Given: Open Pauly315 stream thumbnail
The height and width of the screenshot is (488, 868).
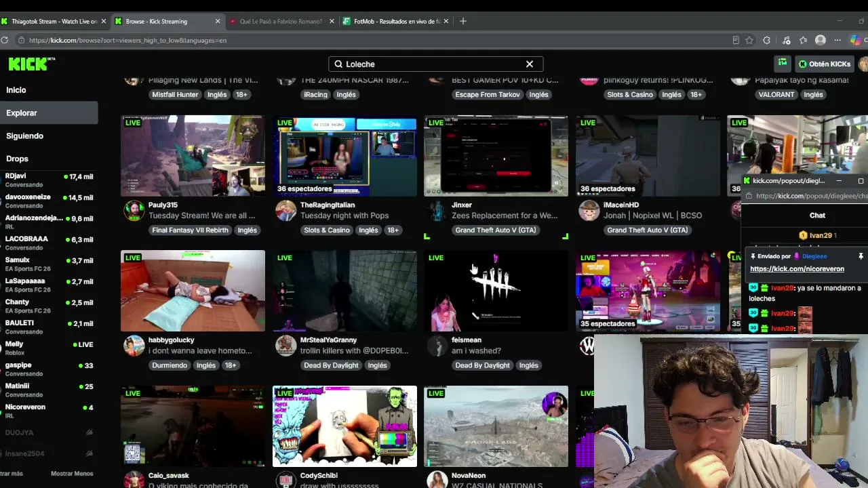Looking at the screenshot, I should tap(193, 156).
